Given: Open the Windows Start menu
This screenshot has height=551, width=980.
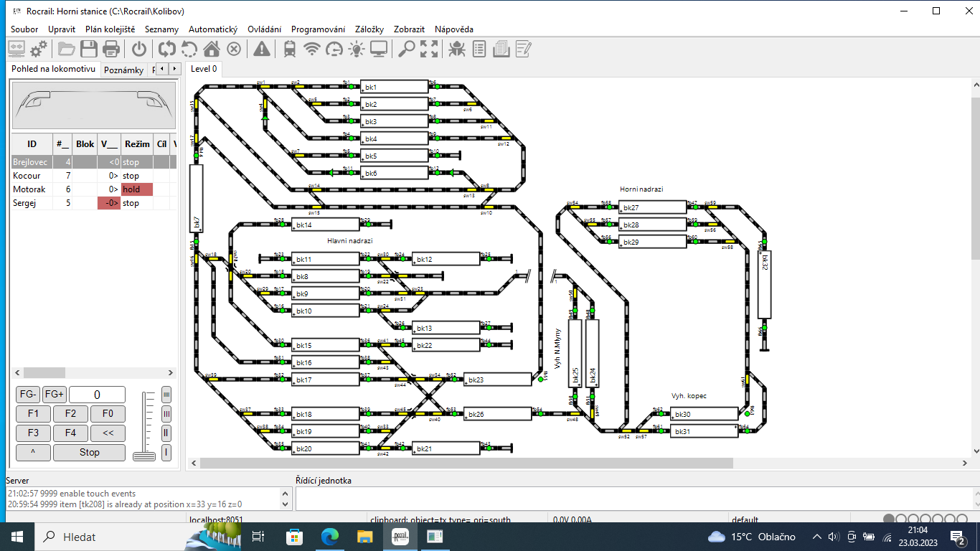Looking at the screenshot, I should [17, 537].
